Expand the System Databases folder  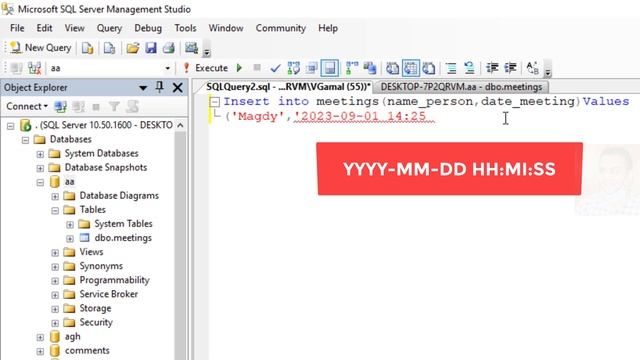[40, 154]
